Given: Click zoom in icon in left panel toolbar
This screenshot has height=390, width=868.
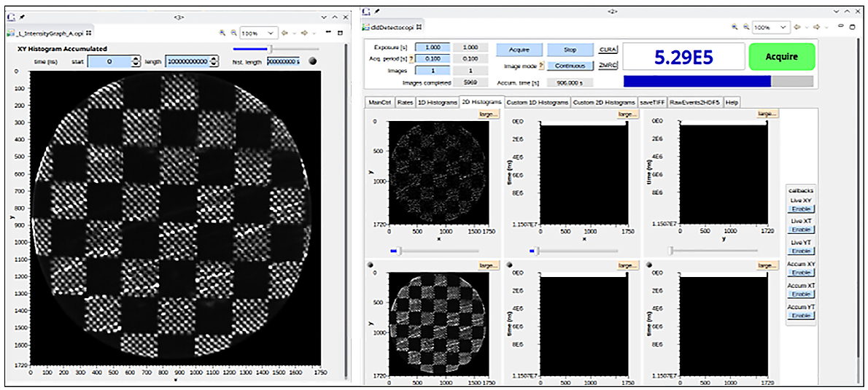Looking at the screenshot, I should pos(222,33).
